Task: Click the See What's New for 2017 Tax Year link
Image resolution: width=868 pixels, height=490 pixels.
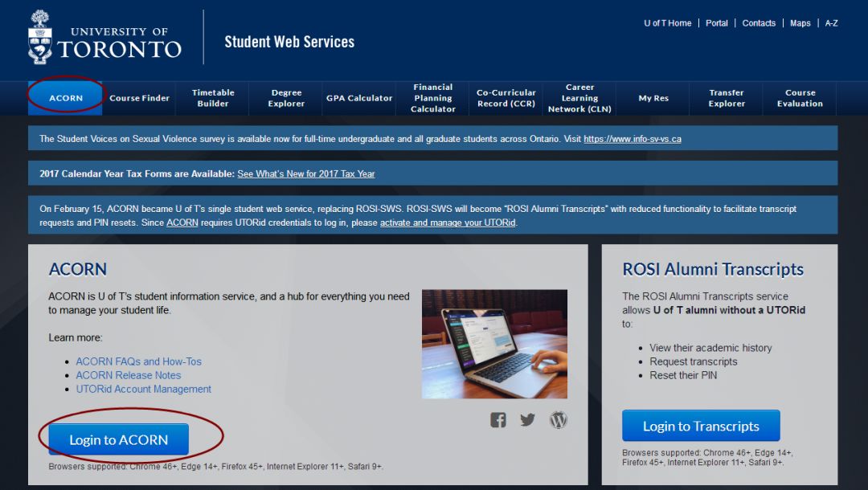Action: coord(306,174)
